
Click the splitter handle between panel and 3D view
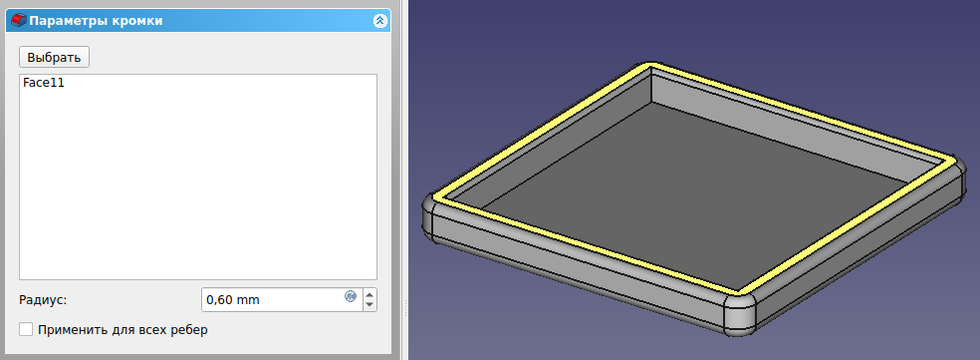click(x=406, y=307)
